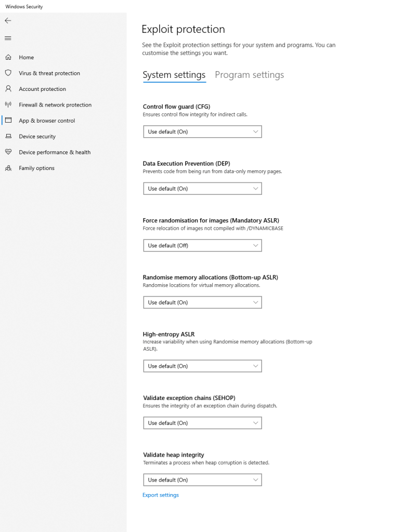Expand the Mandatory ASLR dropdown
The height and width of the screenshot is (532, 416).
pos(202,246)
